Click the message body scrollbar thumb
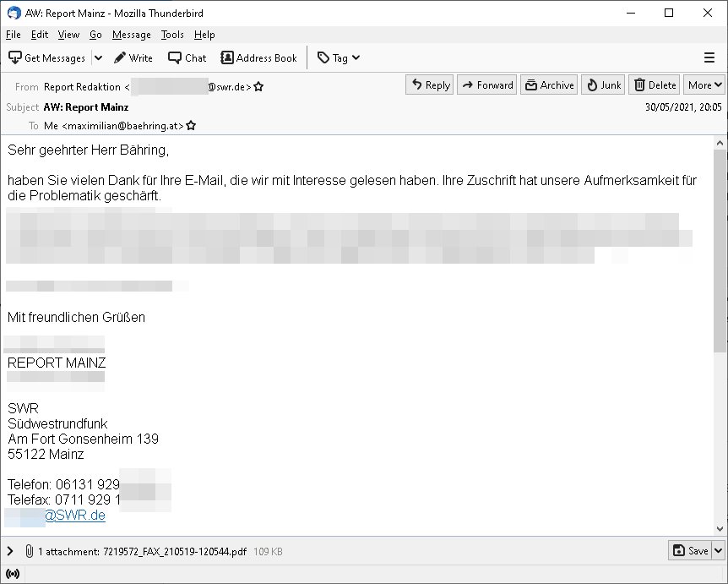 (720, 251)
